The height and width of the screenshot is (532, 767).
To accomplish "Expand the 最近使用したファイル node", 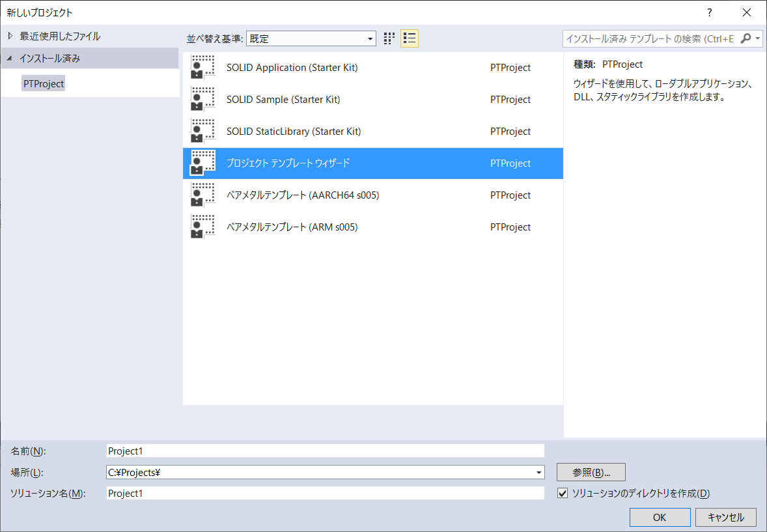I will (x=10, y=36).
